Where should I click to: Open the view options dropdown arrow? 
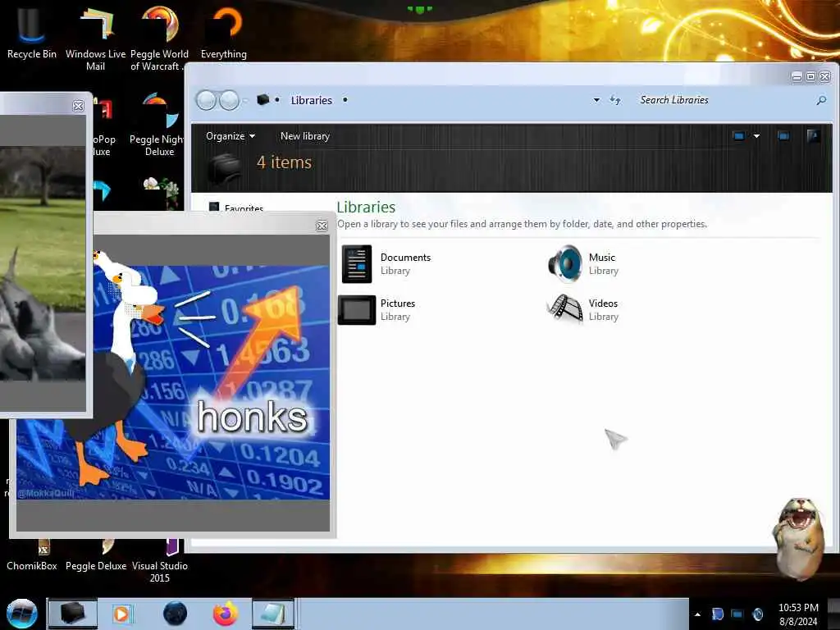(756, 136)
